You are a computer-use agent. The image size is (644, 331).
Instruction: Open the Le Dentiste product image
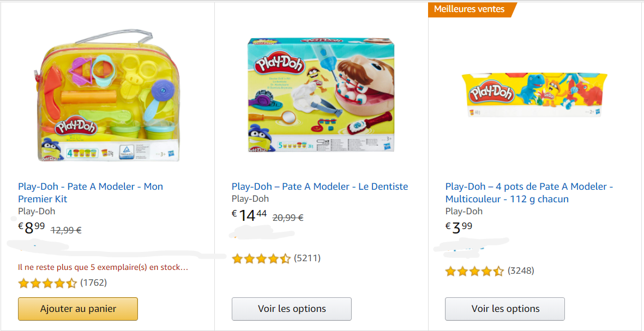[x=321, y=94]
